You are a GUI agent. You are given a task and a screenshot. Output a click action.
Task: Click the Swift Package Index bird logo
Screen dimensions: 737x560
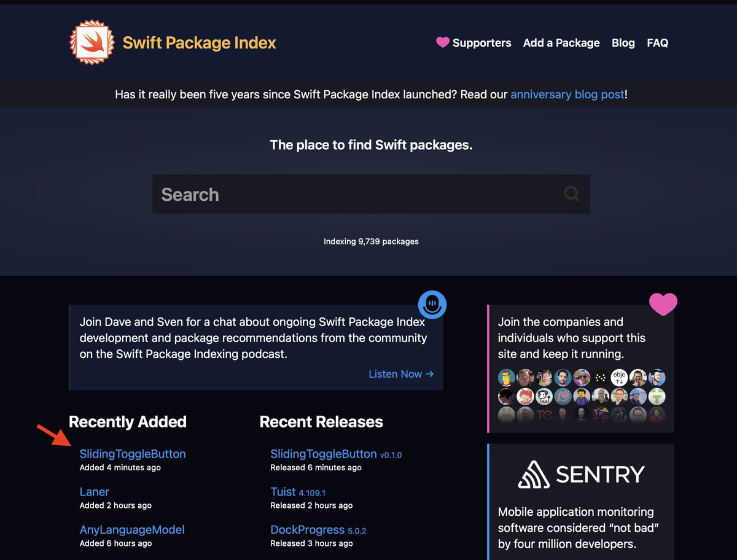click(92, 42)
